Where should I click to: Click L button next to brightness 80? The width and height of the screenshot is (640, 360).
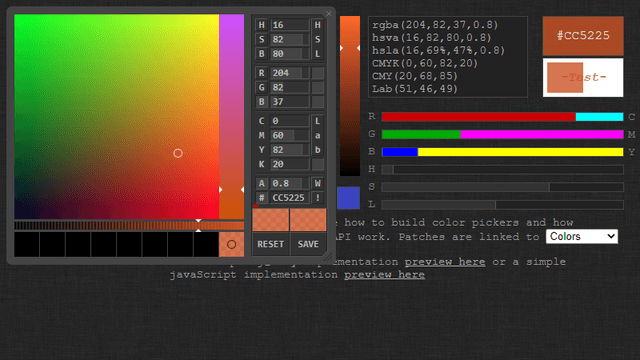coord(318,53)
